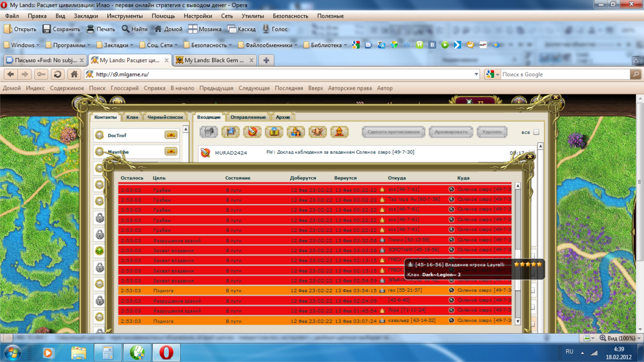Open the Закладки menu in menu bar
Screen dimensions: 644x362
(86, 16)
